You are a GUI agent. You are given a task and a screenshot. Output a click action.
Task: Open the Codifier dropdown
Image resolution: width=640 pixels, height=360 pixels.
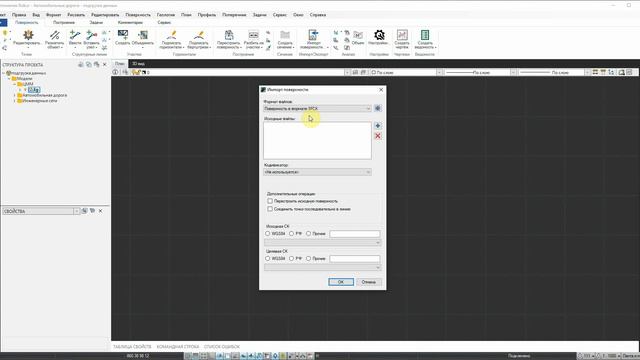pyautogui.click(x=318, y=172)
